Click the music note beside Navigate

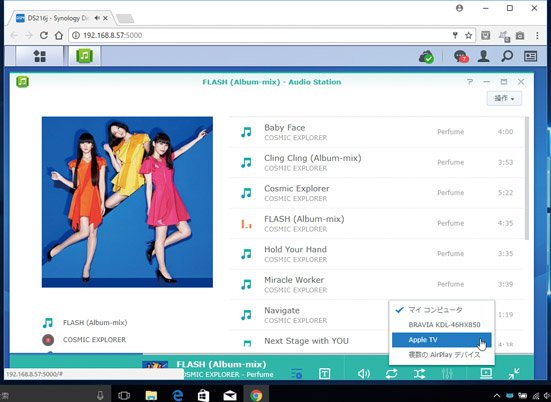point(246,315)
